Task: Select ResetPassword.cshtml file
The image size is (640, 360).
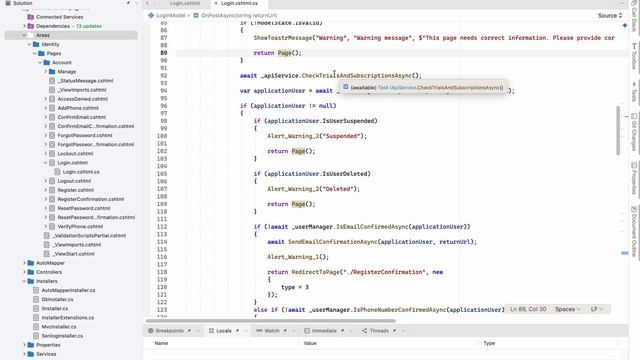Action: coord(84,208)
